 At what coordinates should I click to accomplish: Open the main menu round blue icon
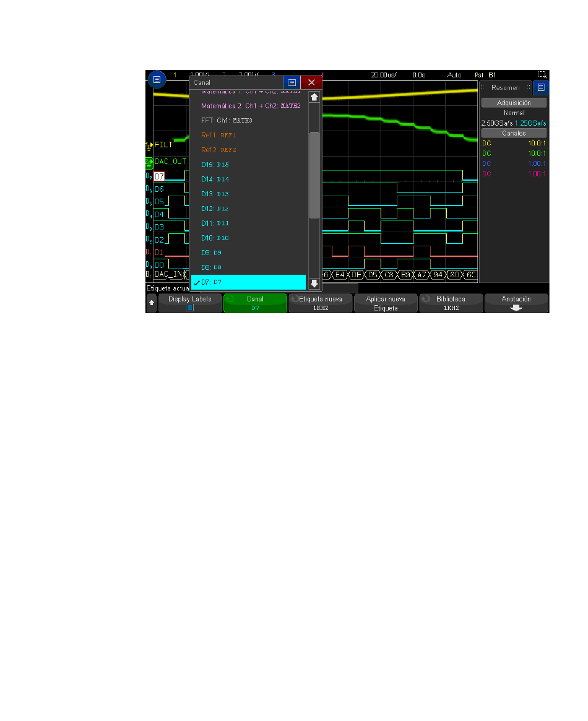(157, 80)
